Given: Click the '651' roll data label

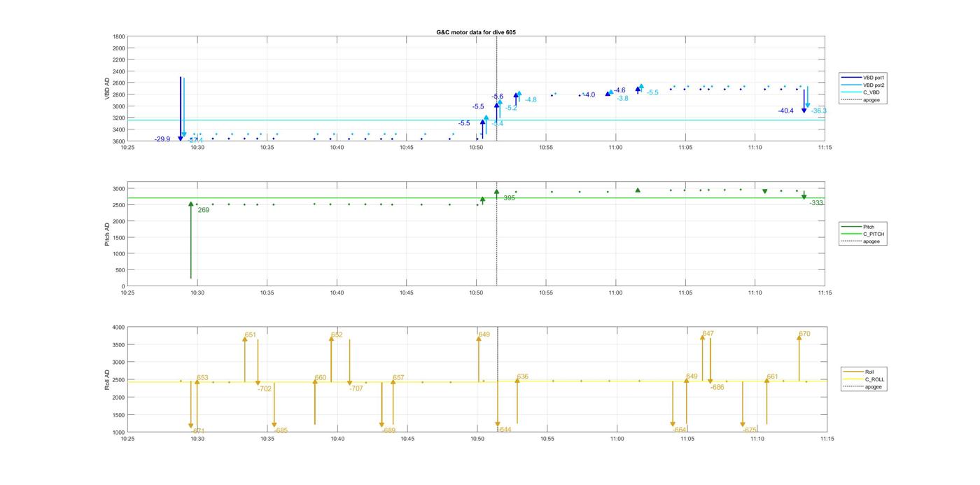Looking at the screenshot, I should 251,335.
